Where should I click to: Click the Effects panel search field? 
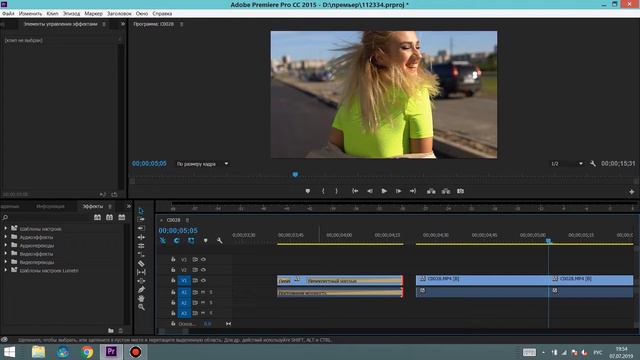click(46, 218)
